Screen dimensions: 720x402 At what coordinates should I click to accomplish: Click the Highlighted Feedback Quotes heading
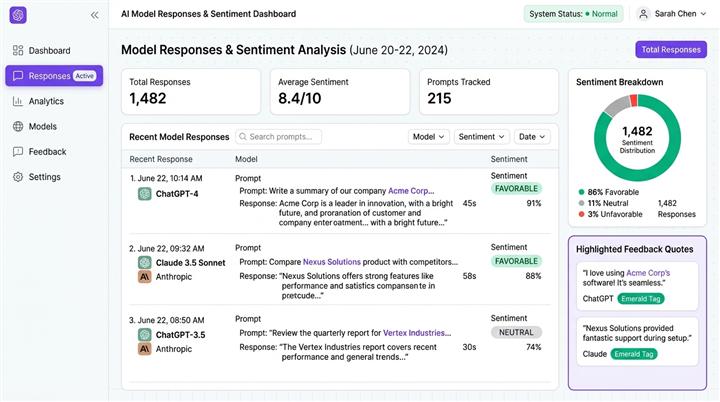(x=635, y=249)
